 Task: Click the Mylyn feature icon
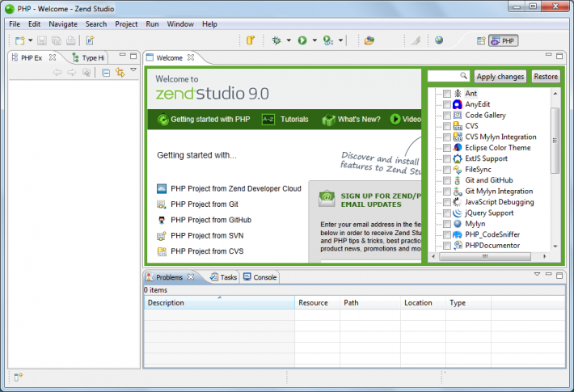tap(458, 224)
